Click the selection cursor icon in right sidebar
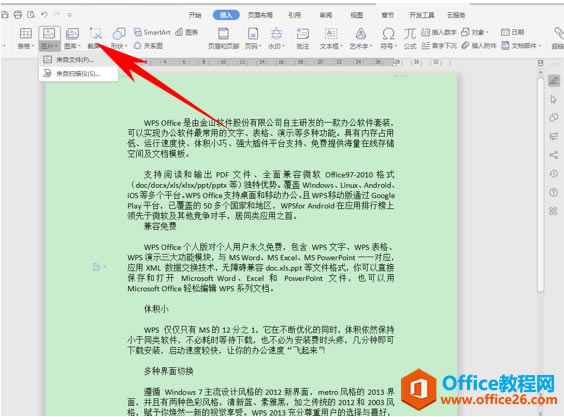Viewport: 564px width, 417px height. tap(554, 99)
